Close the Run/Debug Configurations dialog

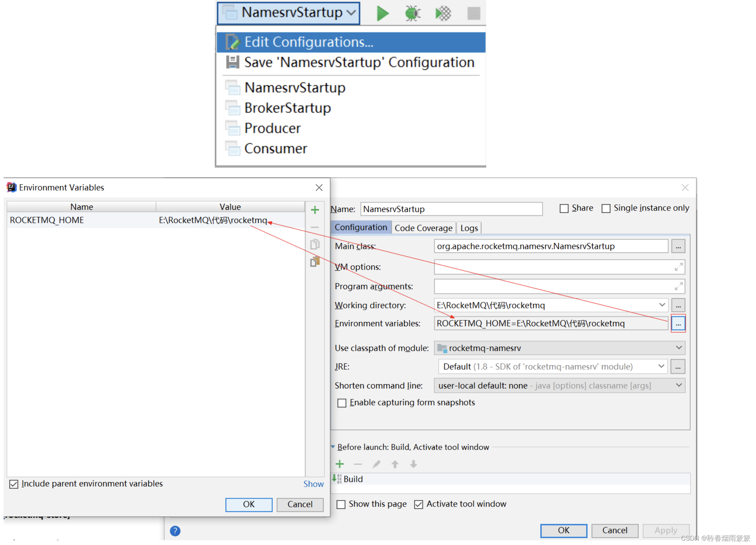click(x=685, y=187)
